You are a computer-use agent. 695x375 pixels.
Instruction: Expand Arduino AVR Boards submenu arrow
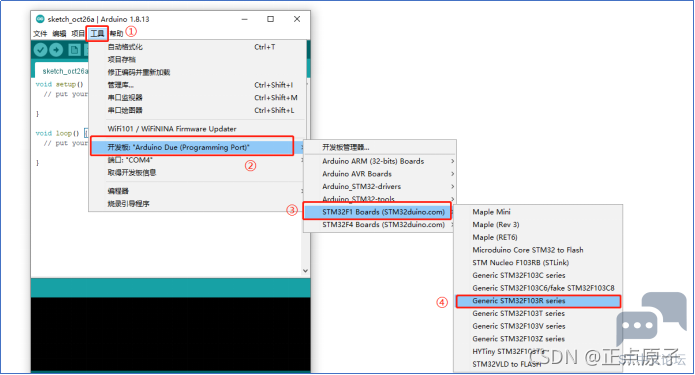click(452, 174)
